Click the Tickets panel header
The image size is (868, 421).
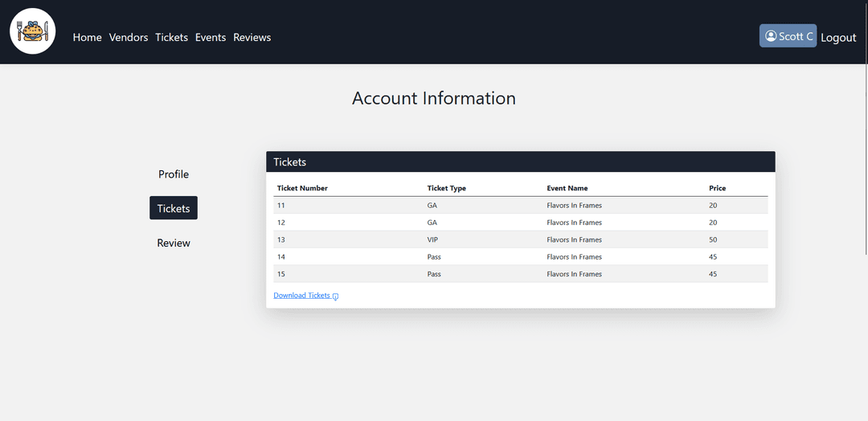[x=520, y=161]
